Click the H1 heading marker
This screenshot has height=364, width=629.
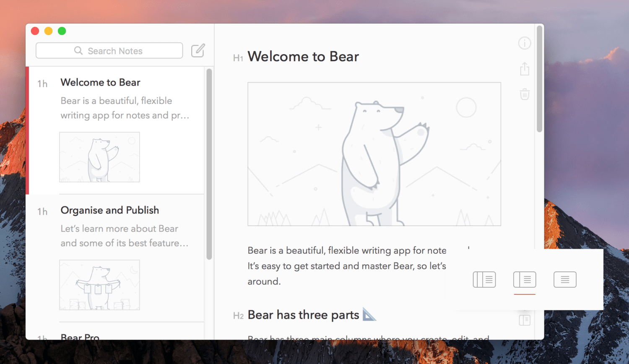238,58
